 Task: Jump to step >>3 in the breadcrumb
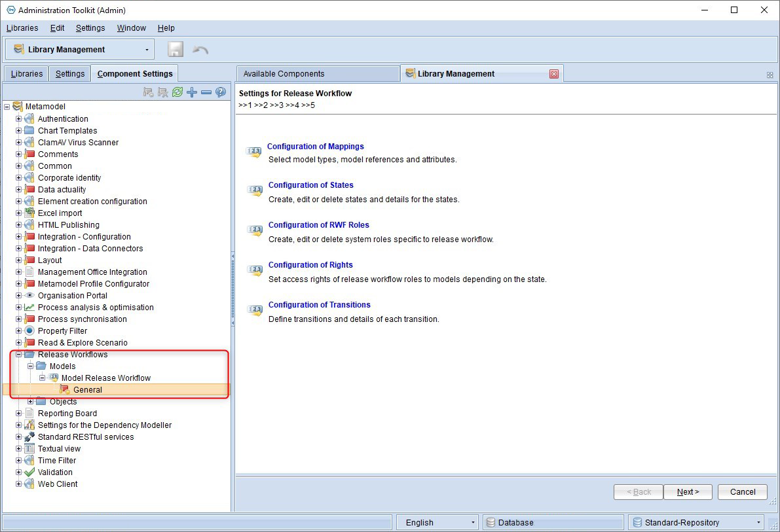[276, 105]
